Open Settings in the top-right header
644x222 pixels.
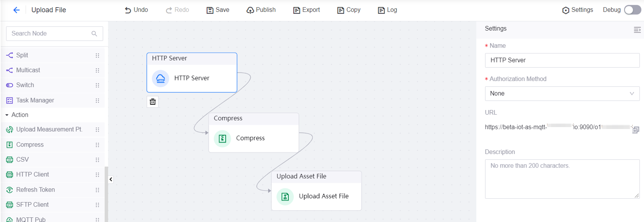[578, 10]
